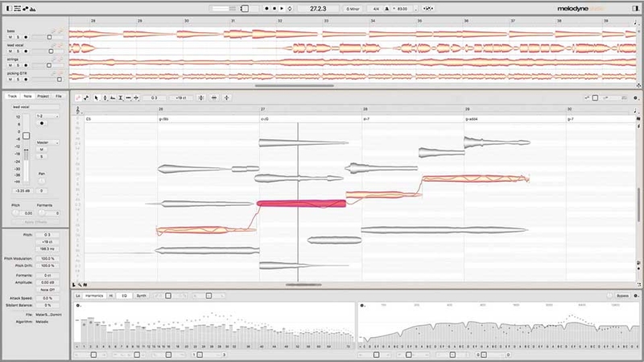Mute channel with M button in inspector
Screen dimensions: 644x362
click(x=42, y=150)
